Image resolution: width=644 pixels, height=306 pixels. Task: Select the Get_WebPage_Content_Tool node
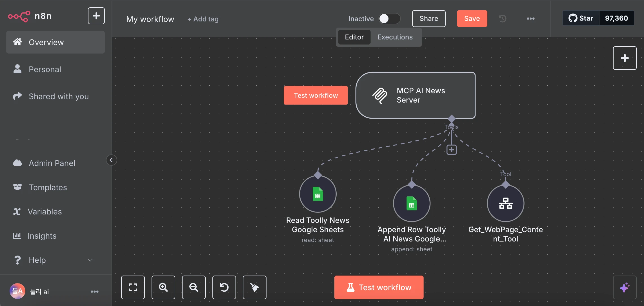tap(505, 203)
